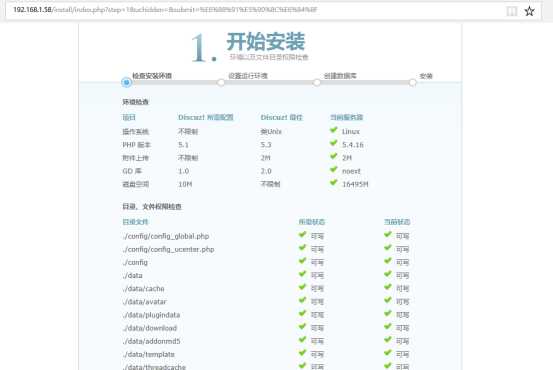Click the ./data/download path

pos(150,328)
